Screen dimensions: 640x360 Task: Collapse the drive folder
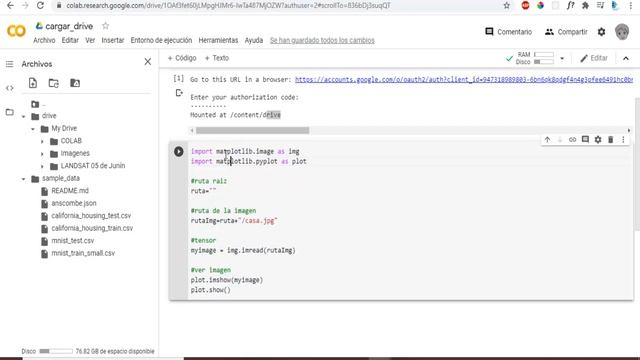coord(24,116)
